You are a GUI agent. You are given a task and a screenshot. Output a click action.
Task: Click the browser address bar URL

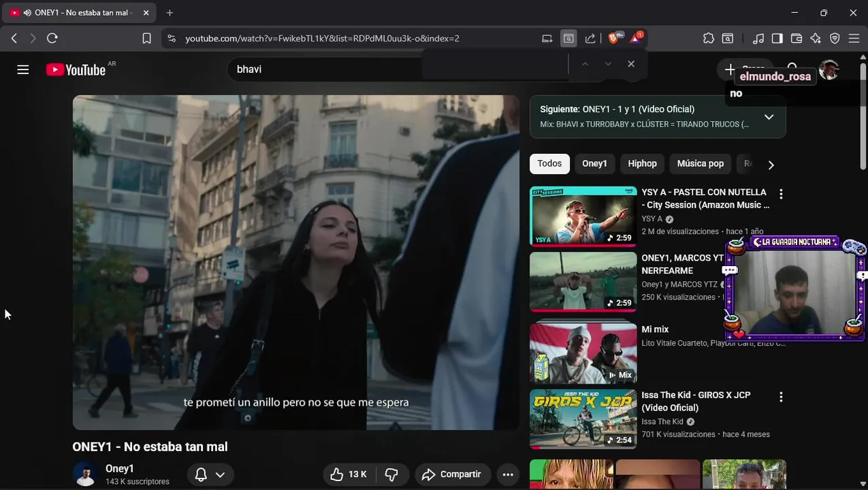tap(322, 39)
